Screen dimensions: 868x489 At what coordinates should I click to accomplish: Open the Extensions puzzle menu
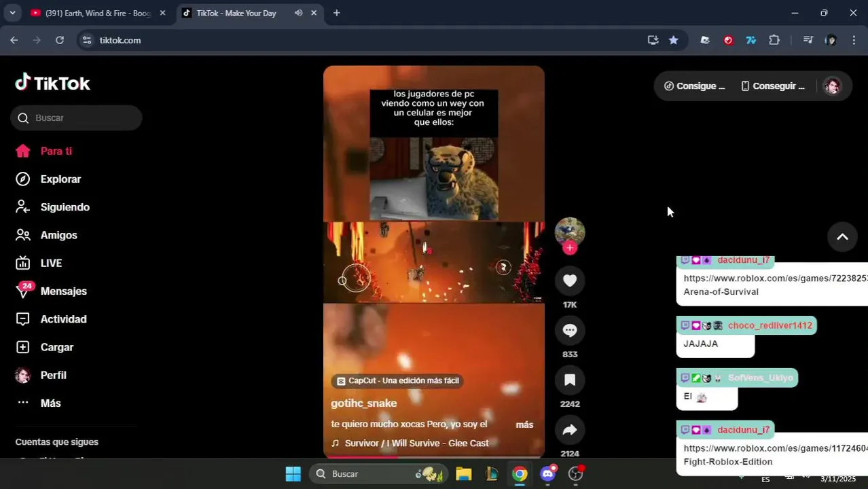(774, 40)
